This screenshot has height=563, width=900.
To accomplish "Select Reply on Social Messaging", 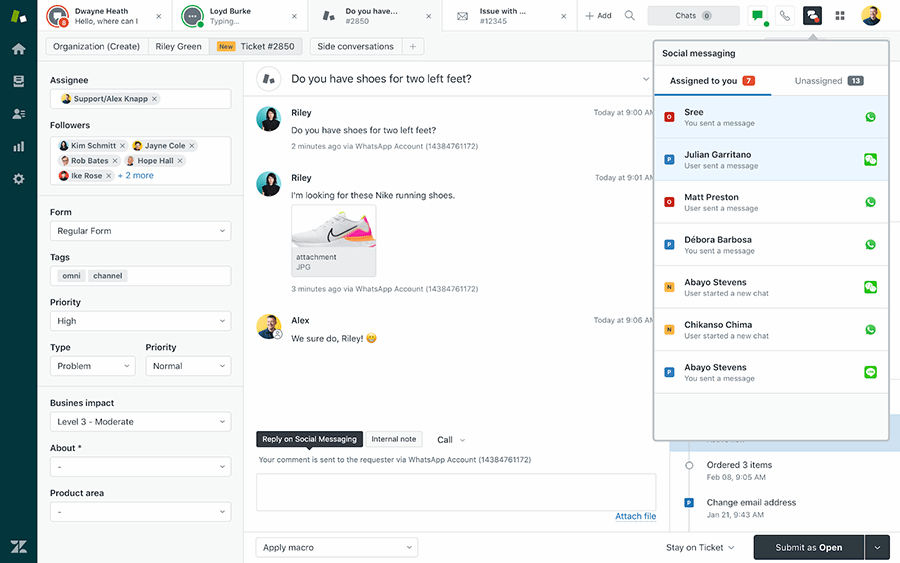I will click(x=309, y=439).
